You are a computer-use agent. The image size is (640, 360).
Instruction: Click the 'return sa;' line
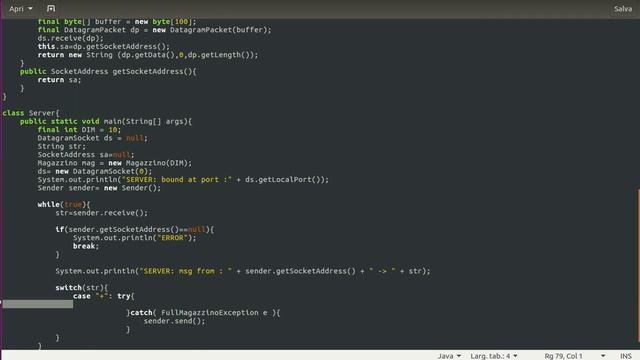coord(60,80)
